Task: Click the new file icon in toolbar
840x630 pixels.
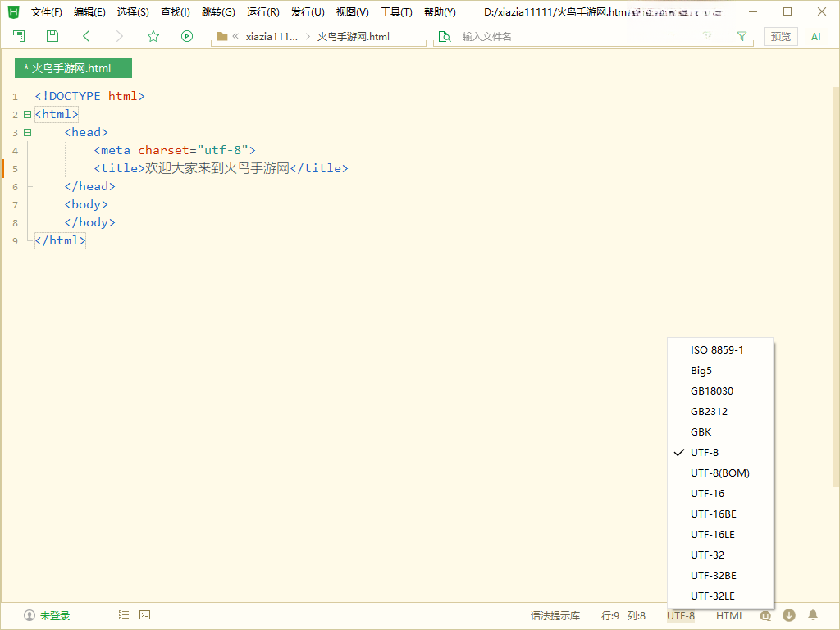Action: [x=19, y=36]
